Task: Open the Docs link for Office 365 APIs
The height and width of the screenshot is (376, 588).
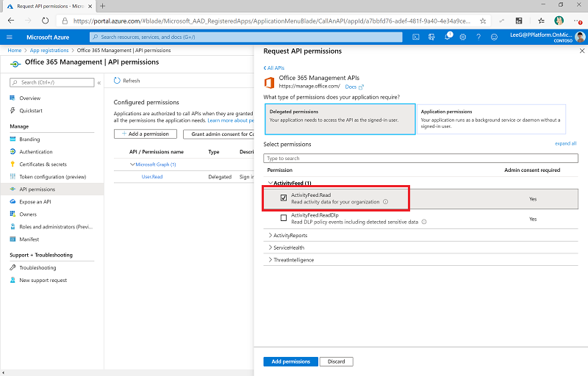Action: [x=354, y=87]
